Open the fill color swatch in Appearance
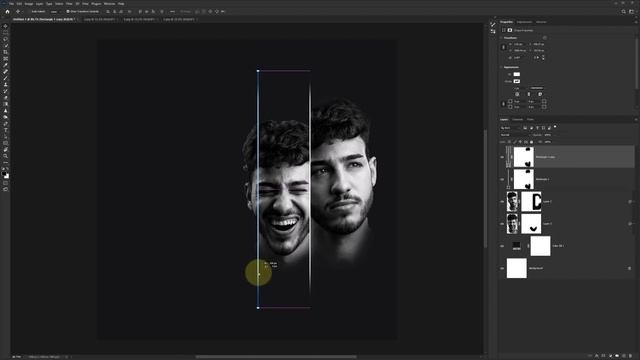640x360 pixels. pyautogui.click(x=517, y=74)
